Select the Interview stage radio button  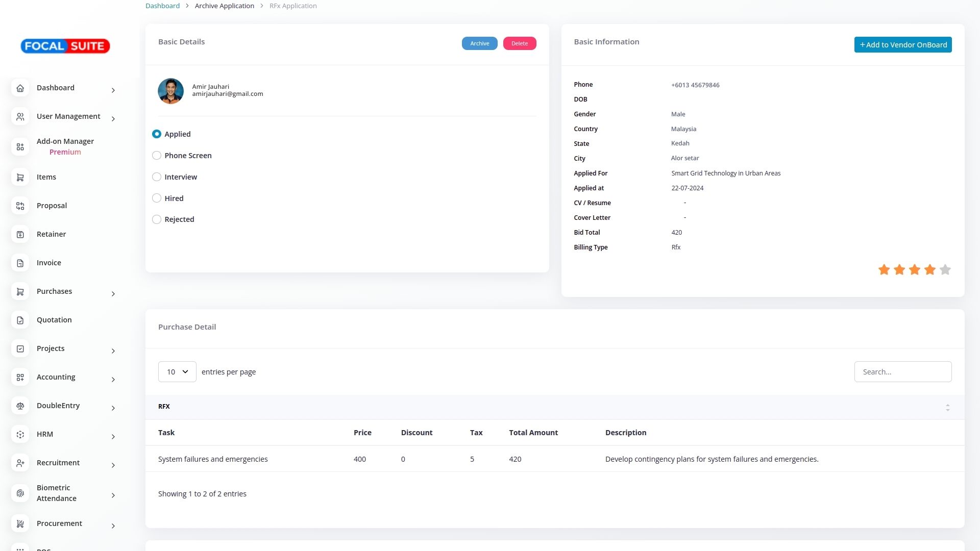[157, 177]
